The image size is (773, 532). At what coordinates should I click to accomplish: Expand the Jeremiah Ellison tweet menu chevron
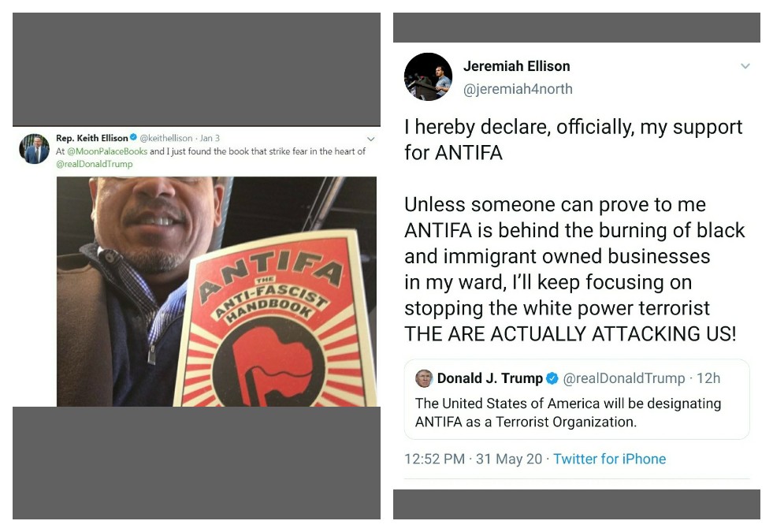pos(745,65)
